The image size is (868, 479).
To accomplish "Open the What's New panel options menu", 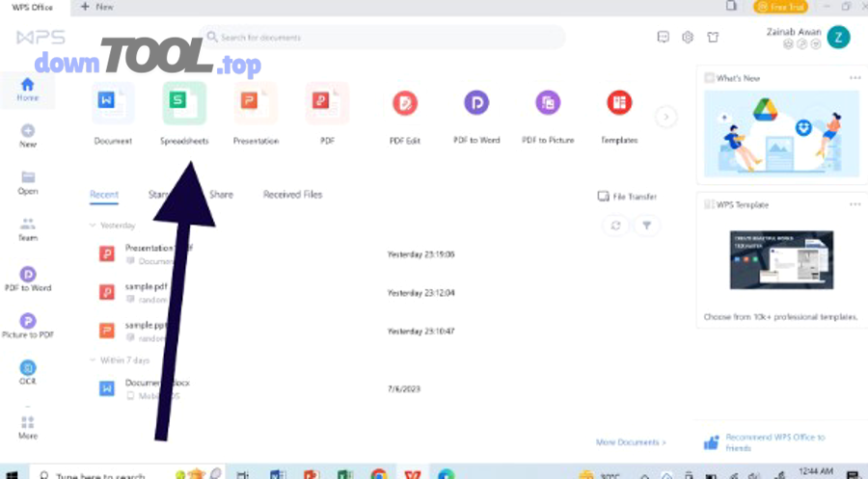I will click(x=854, y=78).
